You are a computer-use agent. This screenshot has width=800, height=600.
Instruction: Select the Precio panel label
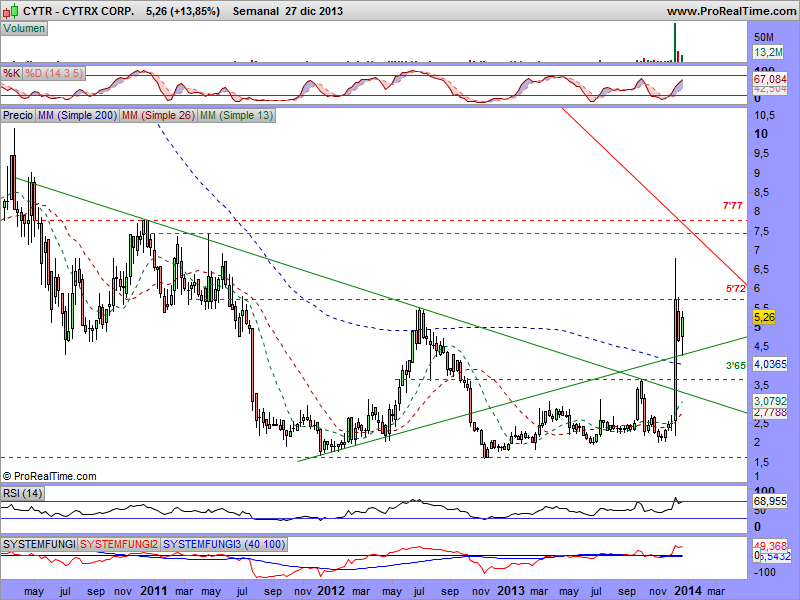pos(18,115)
